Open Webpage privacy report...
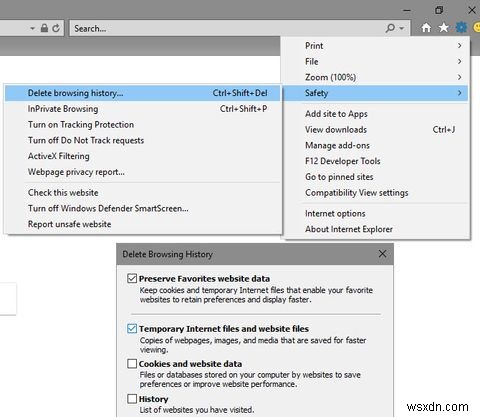The height and width of the screenshot is (417, 480). (x=143, y=172)
